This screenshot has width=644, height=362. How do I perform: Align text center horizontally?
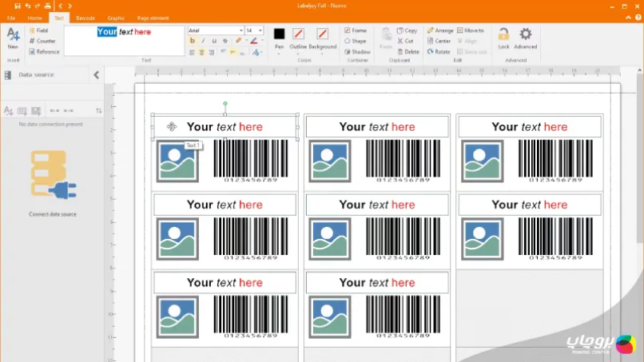201,52
